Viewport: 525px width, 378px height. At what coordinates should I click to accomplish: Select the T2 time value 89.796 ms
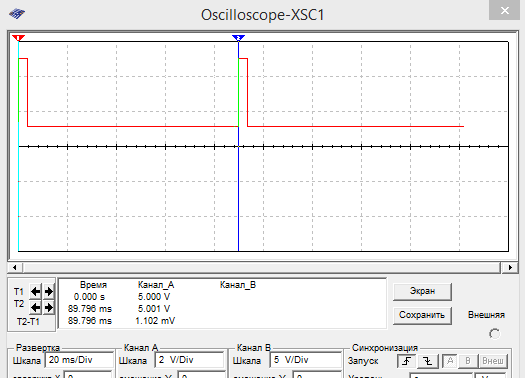[90, 309]
